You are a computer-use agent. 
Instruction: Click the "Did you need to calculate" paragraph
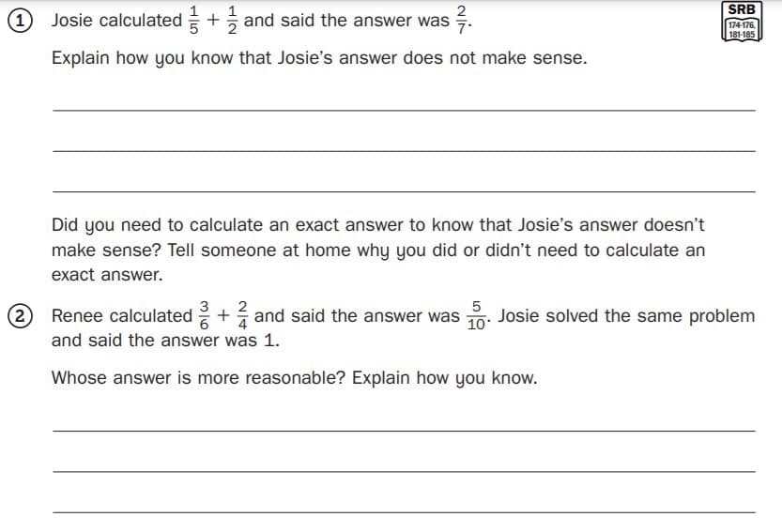click(378, 251)
